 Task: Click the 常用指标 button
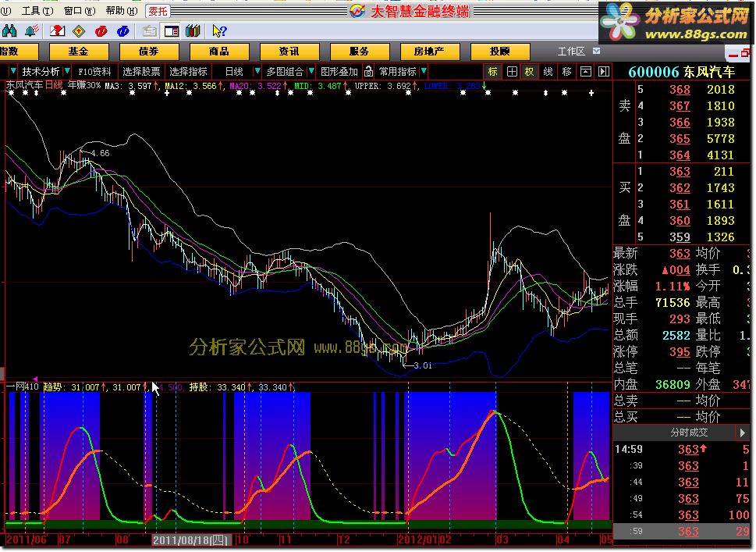pyautogui.click(x=397, y=72)
